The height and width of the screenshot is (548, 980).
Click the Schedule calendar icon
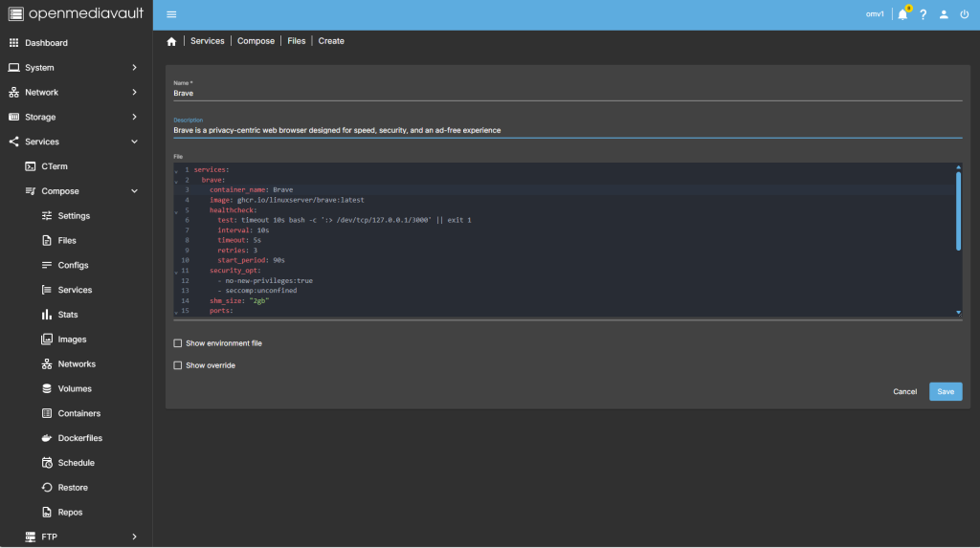(x=47, y=463)
